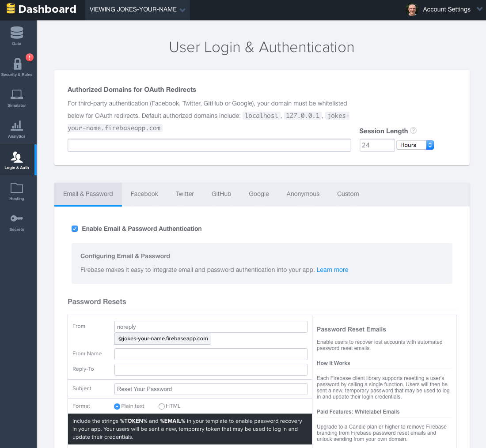Select the HTML format radio

coord(161,407)
